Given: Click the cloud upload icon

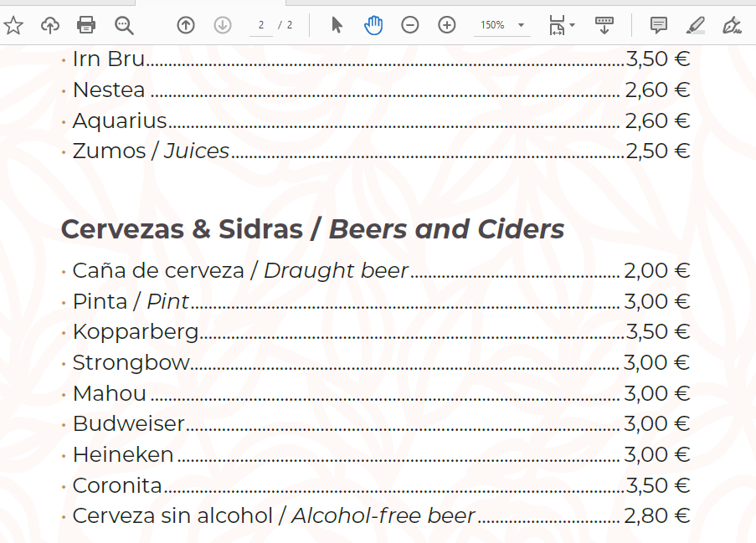Looking at the screenshot, I should 50,25.
